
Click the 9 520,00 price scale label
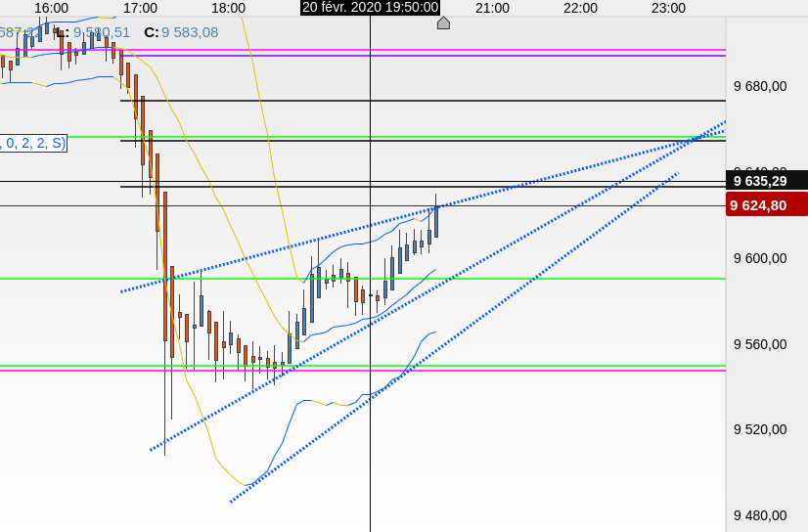760,429
